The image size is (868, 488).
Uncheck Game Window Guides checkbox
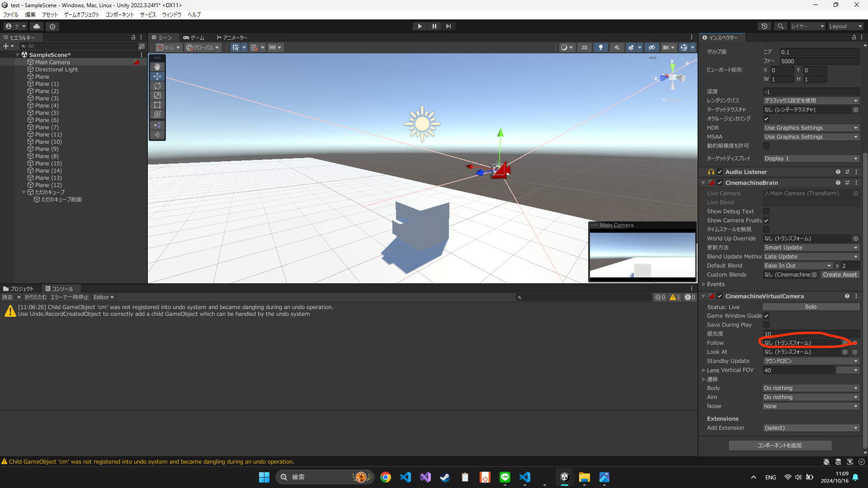tap(766, 316)
